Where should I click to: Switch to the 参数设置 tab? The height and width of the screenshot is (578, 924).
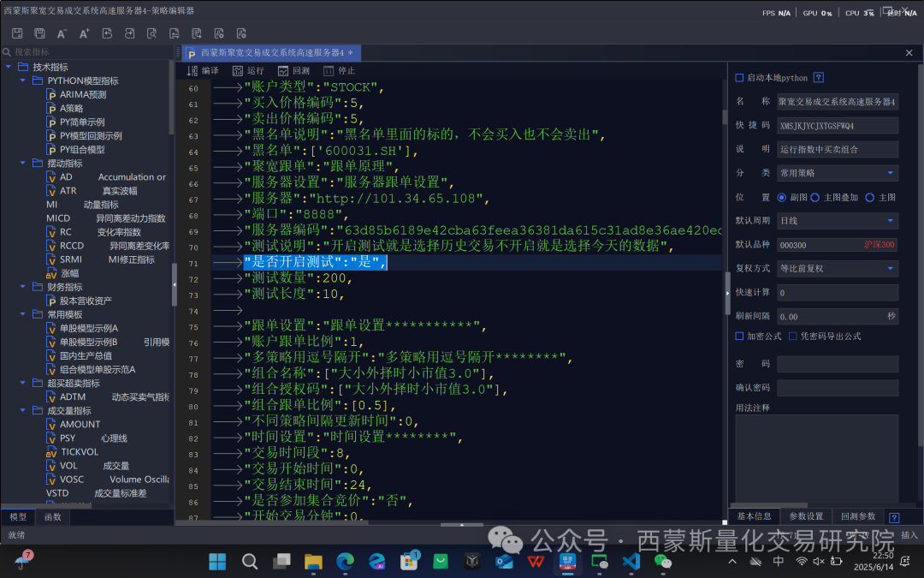coord(806,516)
